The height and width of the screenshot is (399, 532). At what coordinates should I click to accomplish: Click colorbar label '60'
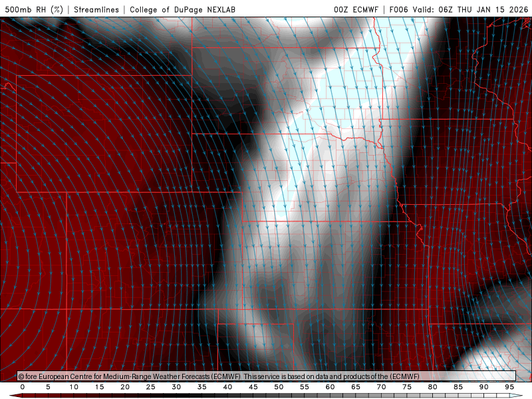tap(330, 387)
